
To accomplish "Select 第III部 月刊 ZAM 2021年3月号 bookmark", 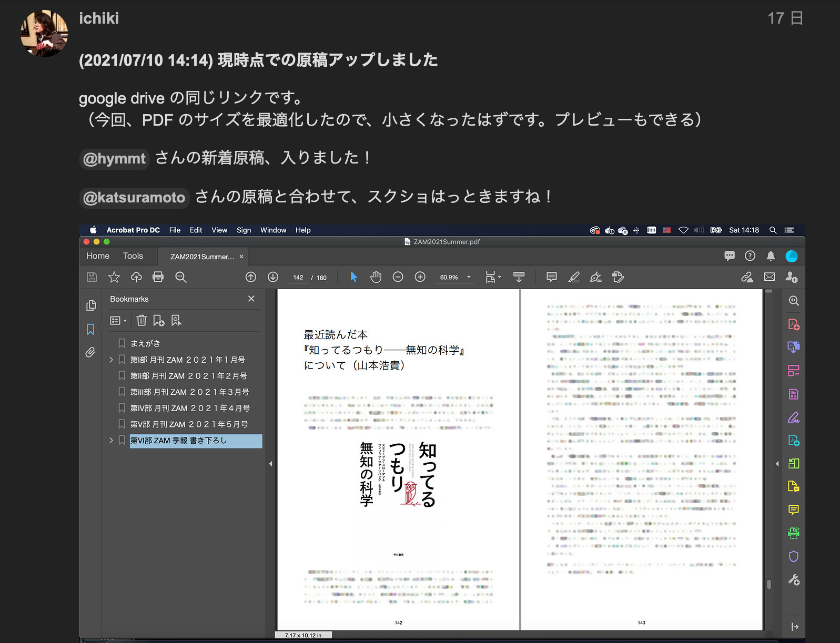I will [189, 392].
